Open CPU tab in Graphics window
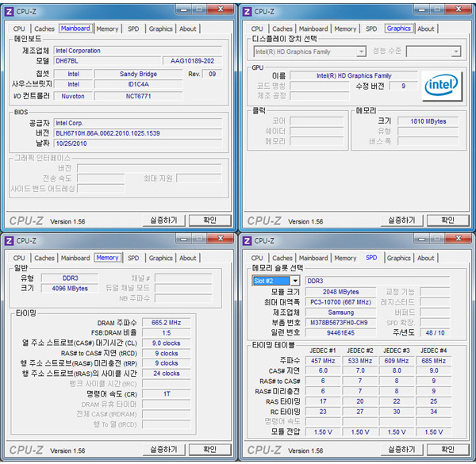 tap(257, 29)
